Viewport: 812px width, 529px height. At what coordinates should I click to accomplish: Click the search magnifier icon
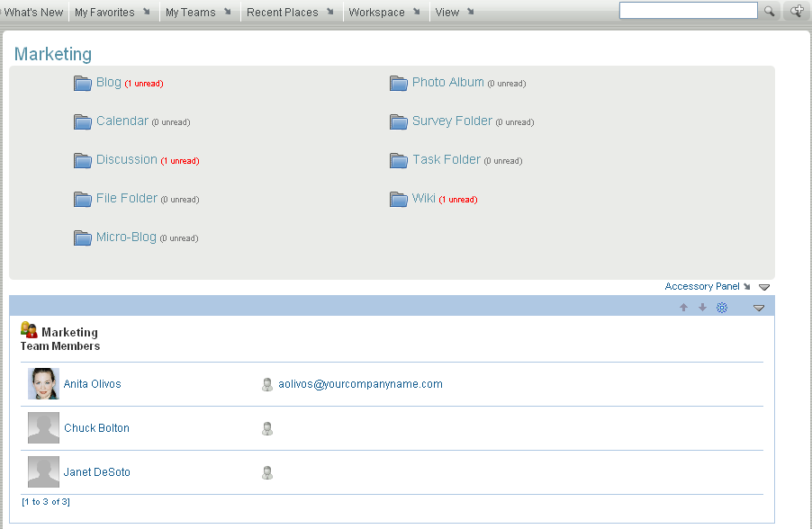pyautogui.click(x=771, y=10)
